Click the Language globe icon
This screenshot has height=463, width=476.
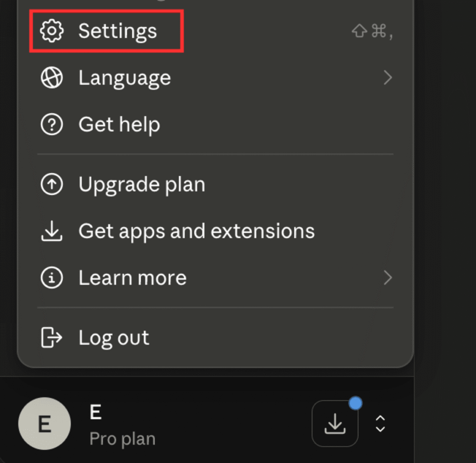coord(52,78)
